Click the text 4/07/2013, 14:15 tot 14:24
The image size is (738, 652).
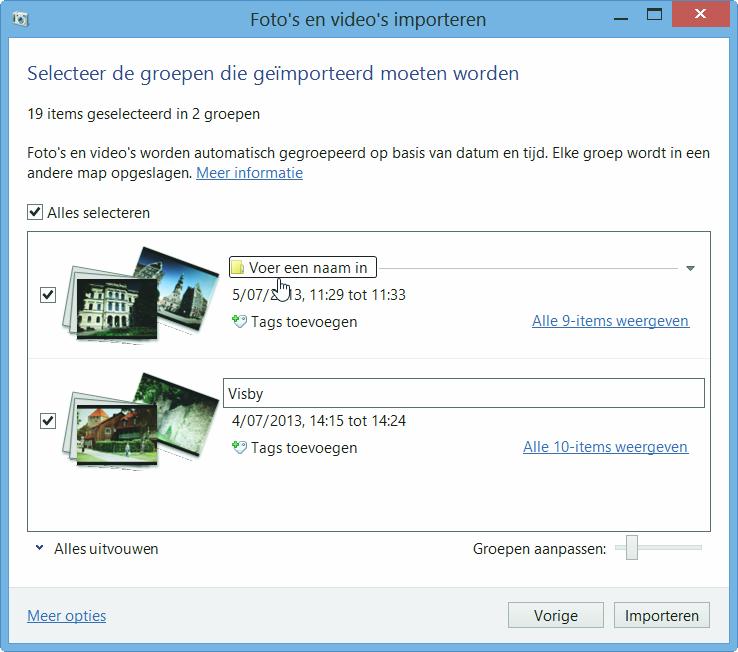[319, 420]
